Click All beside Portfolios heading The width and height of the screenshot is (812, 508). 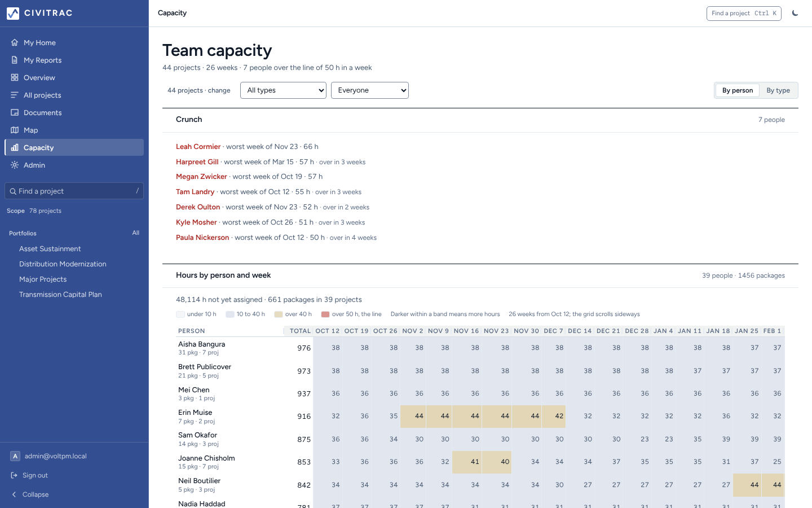136,233
